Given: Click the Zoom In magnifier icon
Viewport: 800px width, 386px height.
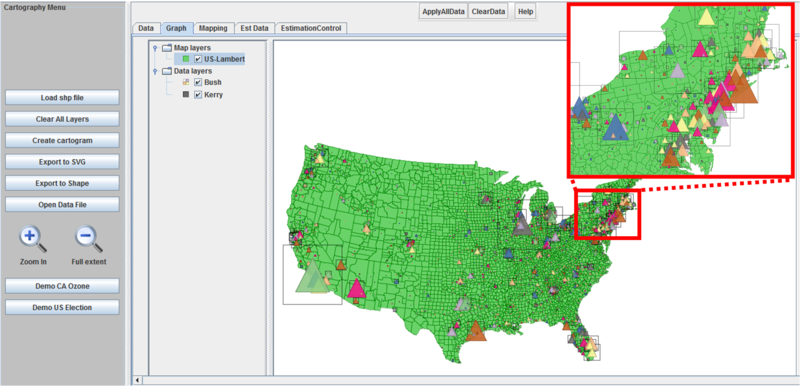Looking at the screenshot, I should (33, 240).
